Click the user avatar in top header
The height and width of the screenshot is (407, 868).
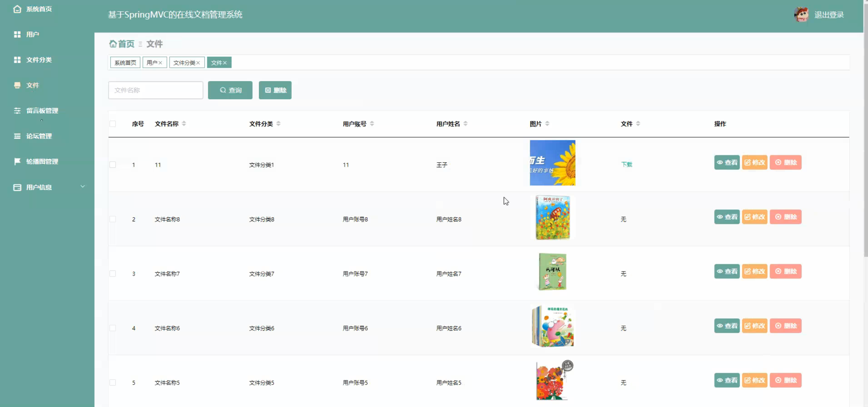coord(801,15)
